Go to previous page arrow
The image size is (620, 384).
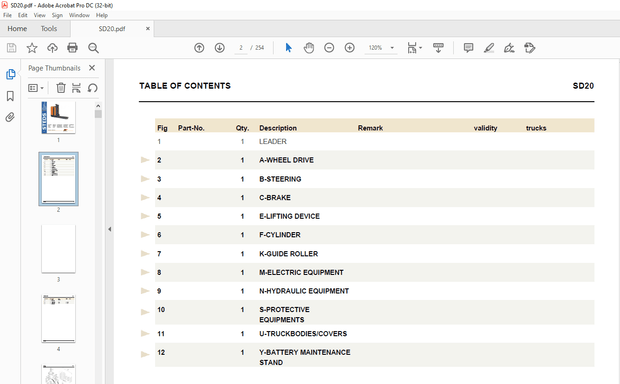(x=199, y=48)
